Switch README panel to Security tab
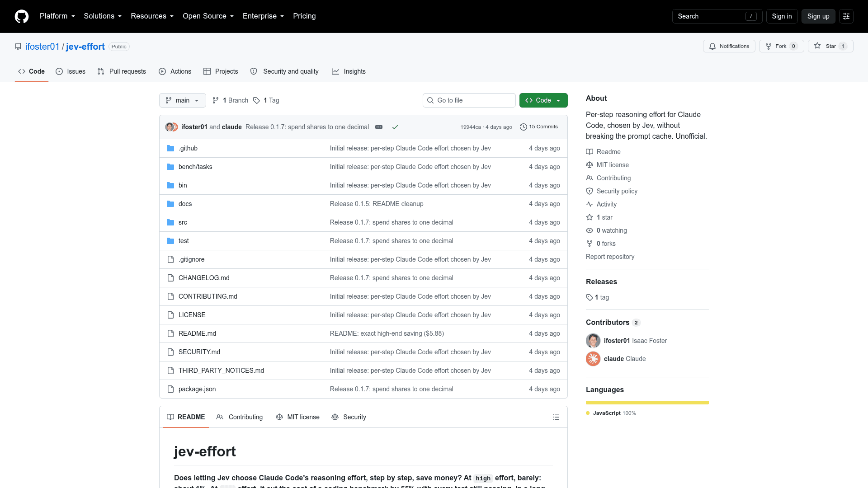The width and height of the screenshot is (868, 488). point(349,417)
